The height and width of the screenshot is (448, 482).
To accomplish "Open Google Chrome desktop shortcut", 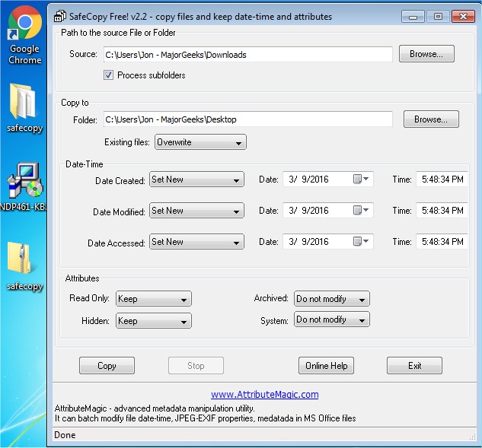I will coord(24,34).
